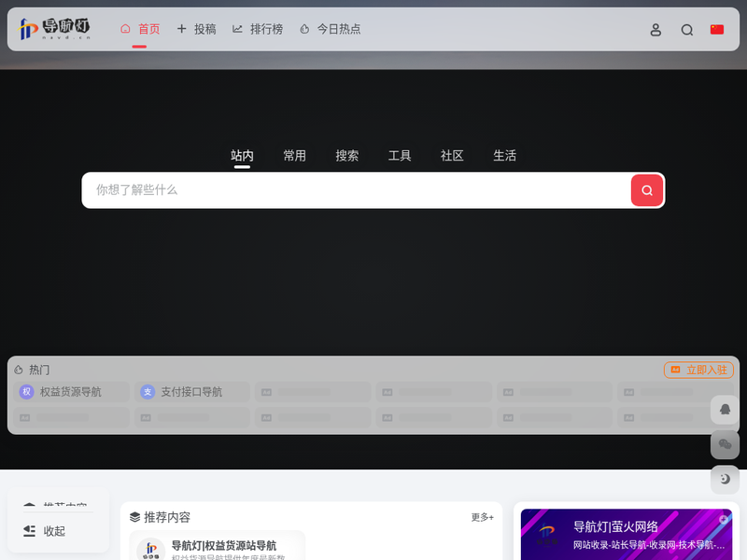The image size is (747, 560).
Task: Click the 热门 flame icon
Action: click(19, 370)
